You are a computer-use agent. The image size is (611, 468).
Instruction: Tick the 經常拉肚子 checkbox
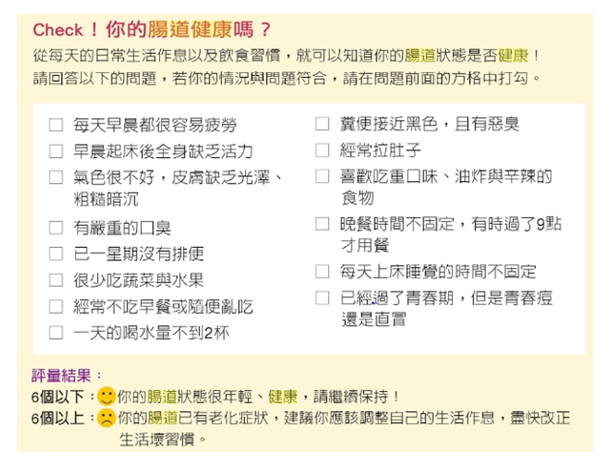click(322, 150)
